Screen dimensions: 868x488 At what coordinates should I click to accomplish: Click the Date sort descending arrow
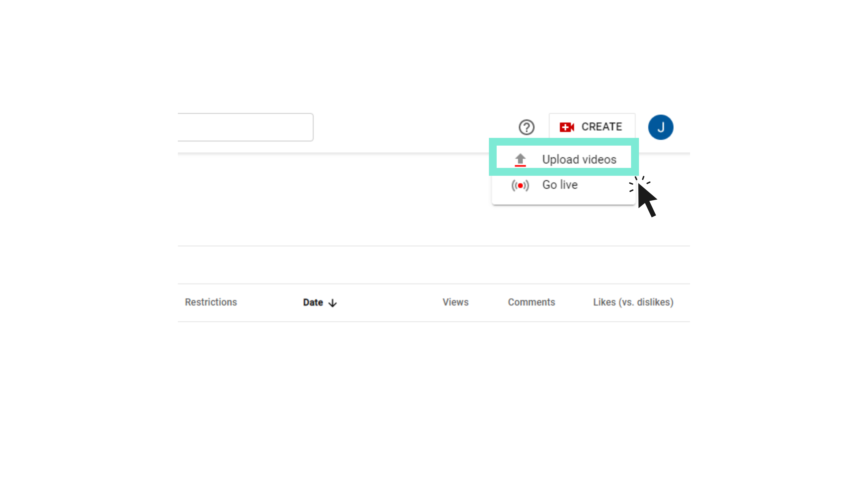point(333,303)
